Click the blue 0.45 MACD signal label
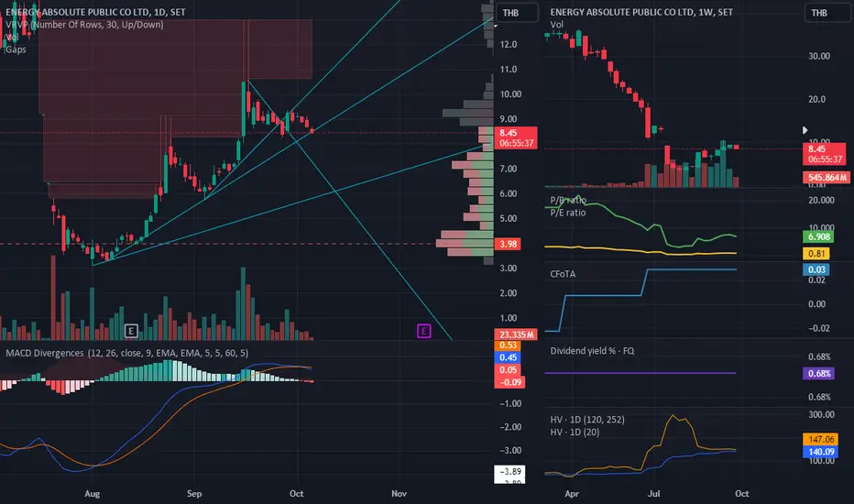 coord(508,357)
